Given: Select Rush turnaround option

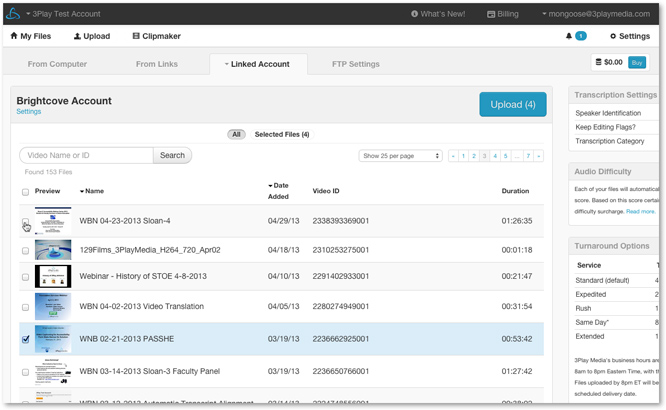Looking at the screenshot, I should tap(583, 308).
